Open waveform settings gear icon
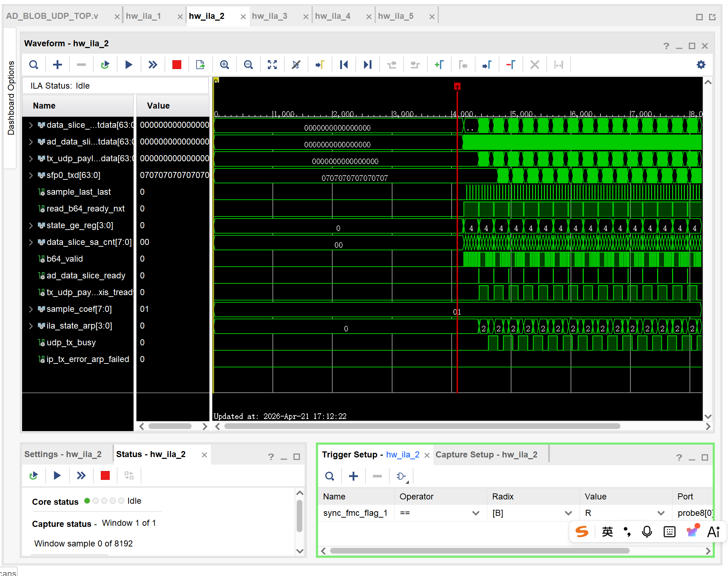Screen dimensions: 728x576 click(x=701, y=65)
